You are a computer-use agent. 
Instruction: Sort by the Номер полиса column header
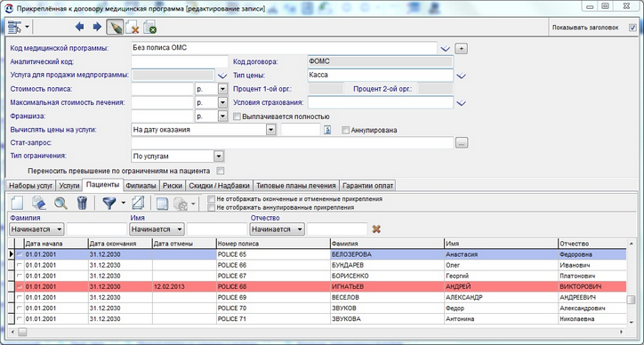coord(273,244)
